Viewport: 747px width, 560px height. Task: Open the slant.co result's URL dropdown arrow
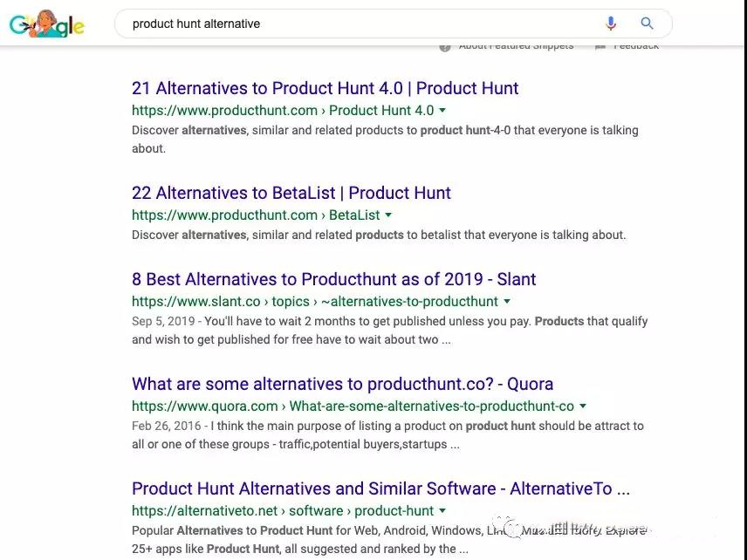(x=507, y=302)
